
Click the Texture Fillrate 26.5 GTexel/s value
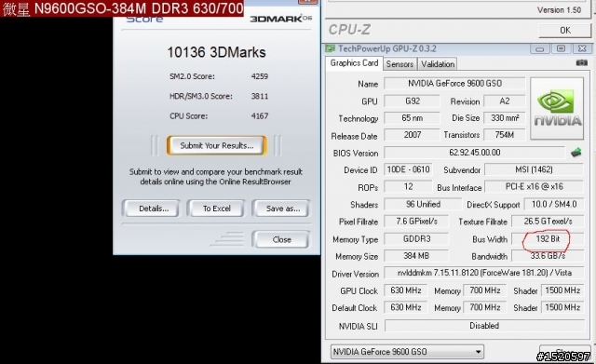(x=548, y=222)
